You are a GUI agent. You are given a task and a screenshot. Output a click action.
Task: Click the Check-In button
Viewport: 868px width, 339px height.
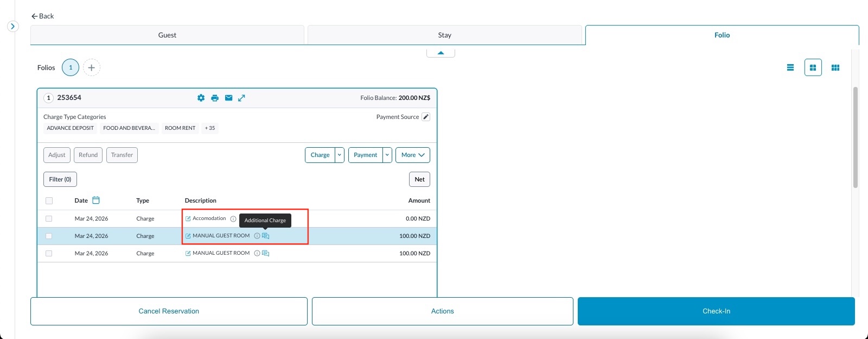pos(716,311)
